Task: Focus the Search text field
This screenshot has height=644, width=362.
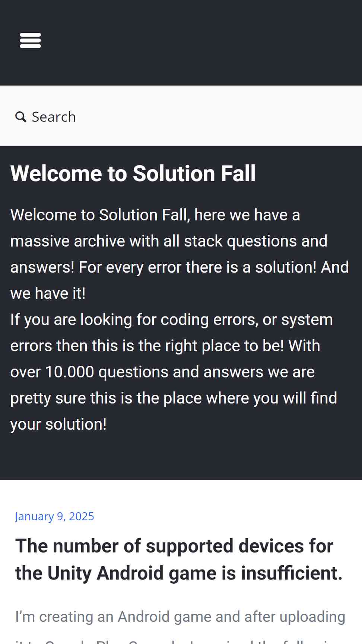Action: pyautogui.click(x=181, y=117)
